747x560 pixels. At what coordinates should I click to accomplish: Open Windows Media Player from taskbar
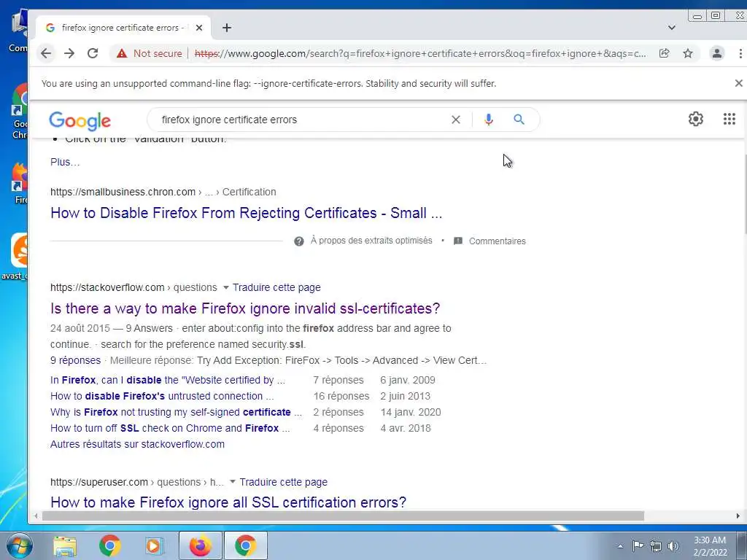pos(154,545)
